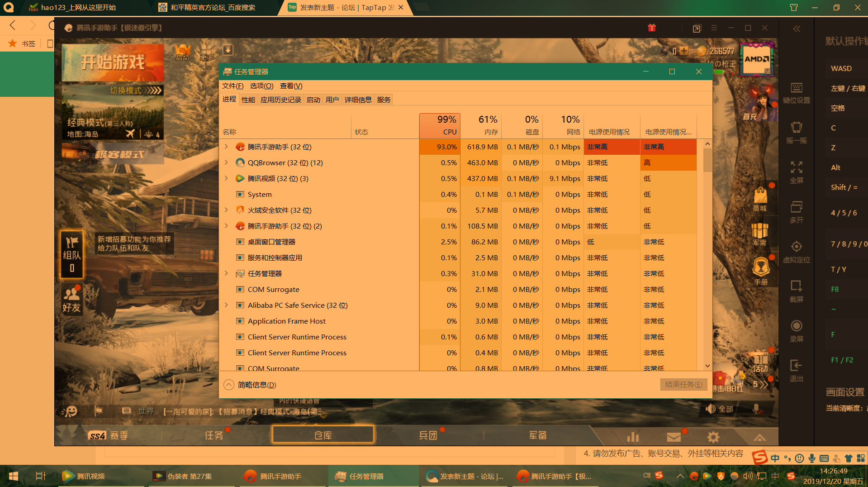Viewport: 868px width, 487px height.
Task: Toggle fullscreen (全屏) icon in emulator sidebar
Action: [x=797, y=172]
